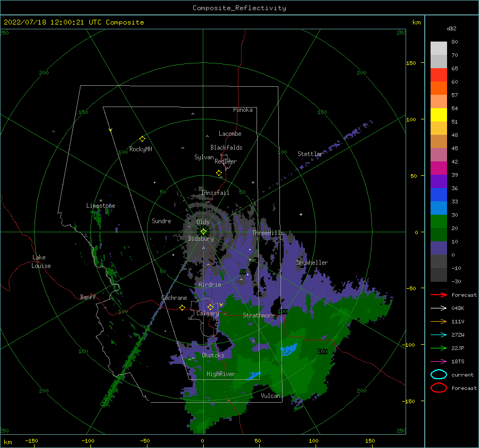Click the Limestone label
Image resolution: width=479 pixels, height=448 pixels.
(x=101, y=206)
